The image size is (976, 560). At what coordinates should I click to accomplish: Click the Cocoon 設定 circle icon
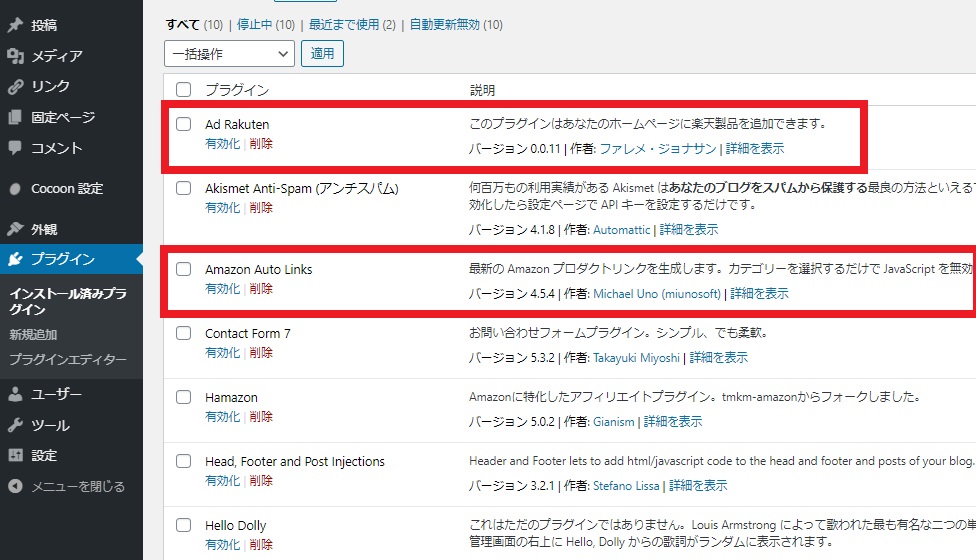(x=16, y=189)
